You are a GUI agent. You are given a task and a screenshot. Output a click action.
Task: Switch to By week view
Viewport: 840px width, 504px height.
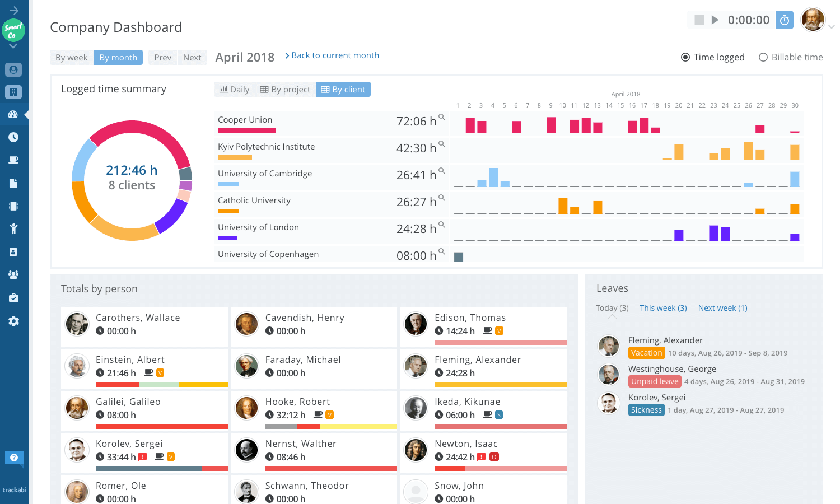[72, 57]
